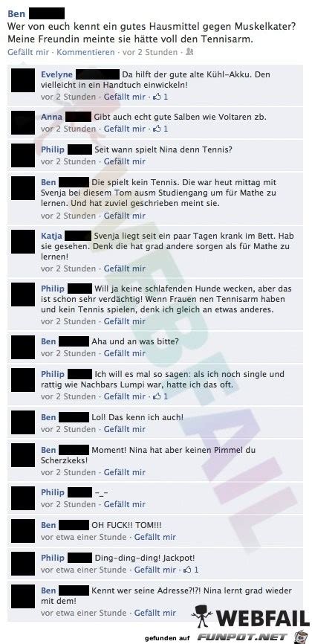This screenshot has width=312, height=644.
Task: Click avatar thumbnail beside 'Aha und an was bitte?'
Action: (x=23, y=347)
